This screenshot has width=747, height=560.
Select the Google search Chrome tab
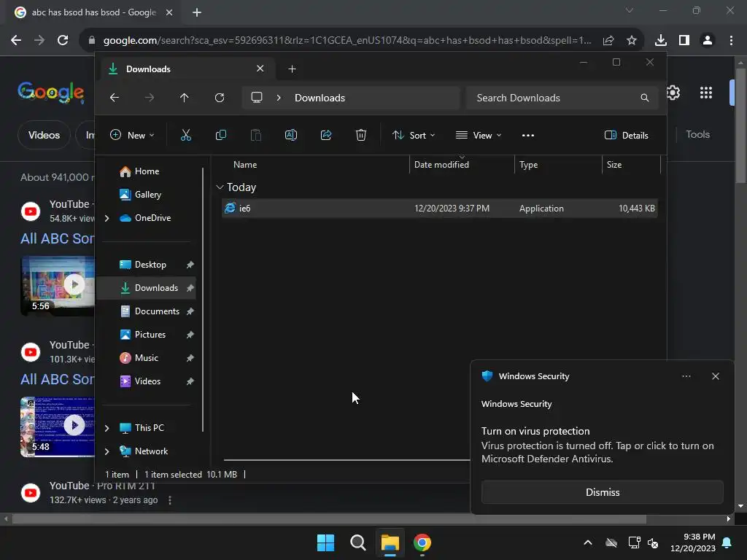point(93,12)
